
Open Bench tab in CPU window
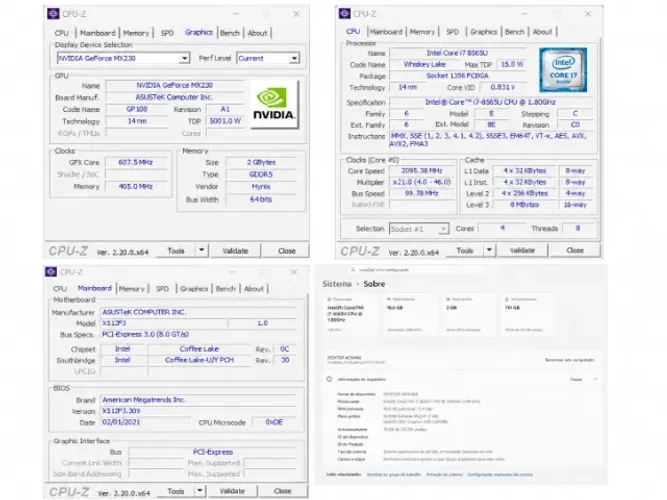[x=515, y=31]
